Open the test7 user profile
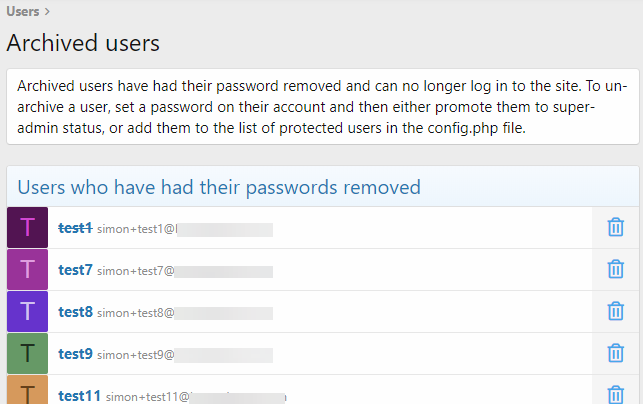 click(75, 270)
